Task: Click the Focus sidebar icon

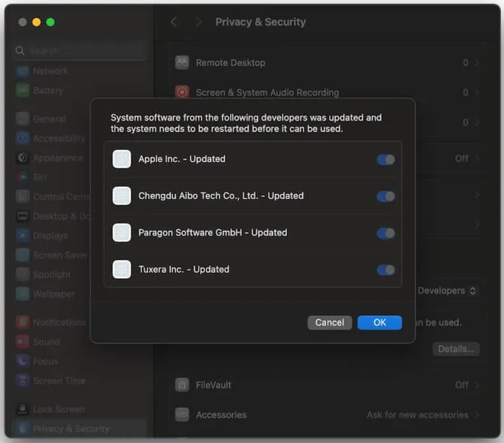Action: tap(23, 361)
